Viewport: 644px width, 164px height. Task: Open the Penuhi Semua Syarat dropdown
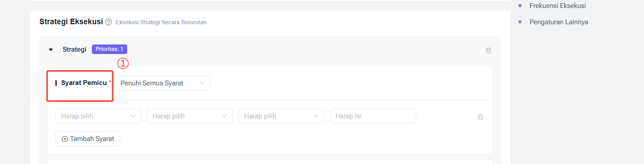tap(163, 83)
